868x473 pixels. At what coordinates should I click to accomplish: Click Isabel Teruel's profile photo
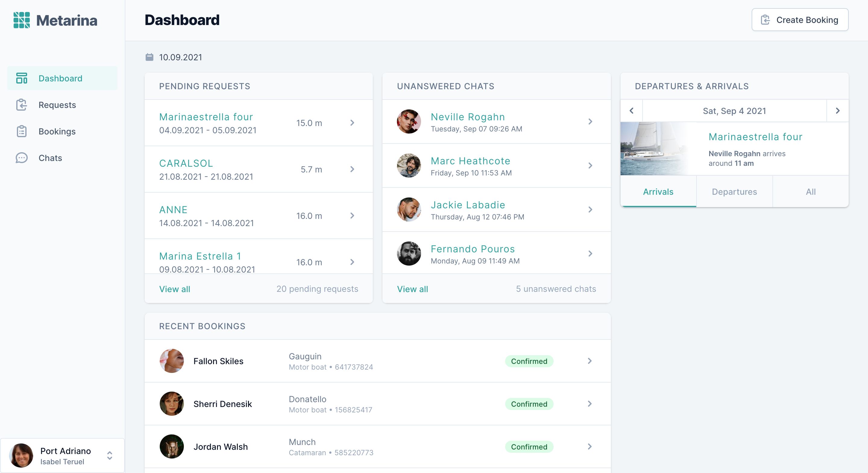pyautogui.click(x=21, y=456)
